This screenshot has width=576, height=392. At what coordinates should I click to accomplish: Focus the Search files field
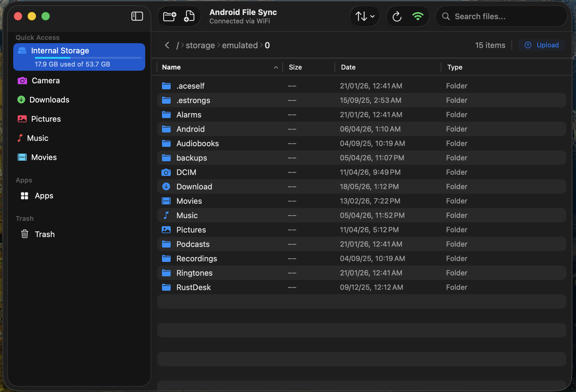click(501, 16)
